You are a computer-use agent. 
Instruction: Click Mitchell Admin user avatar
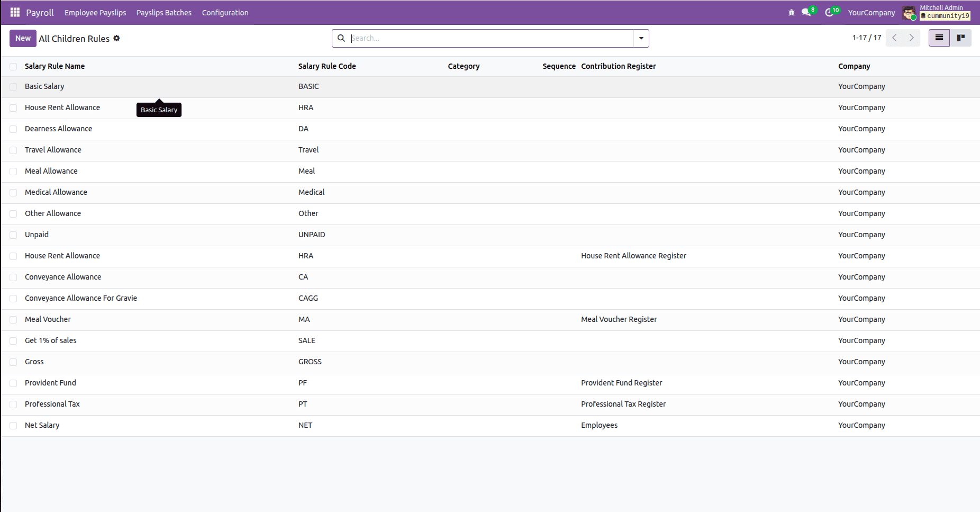click(909, 13)
